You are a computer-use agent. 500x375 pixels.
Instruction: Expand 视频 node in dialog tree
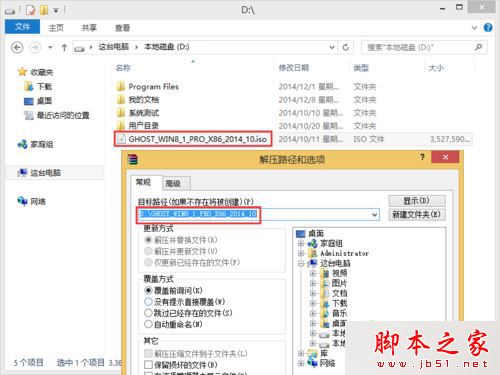pos(313,273)
